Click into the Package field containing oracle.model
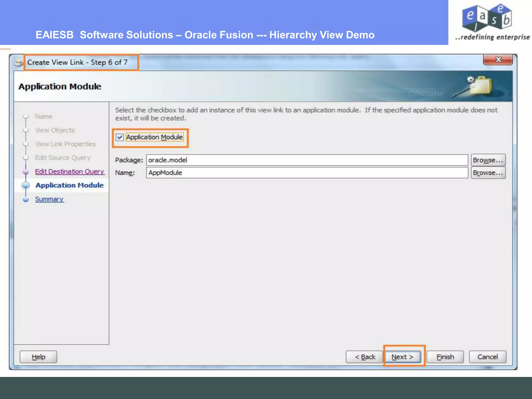The height and width of the screenshot is (399, 532). [x=307, y=160]
